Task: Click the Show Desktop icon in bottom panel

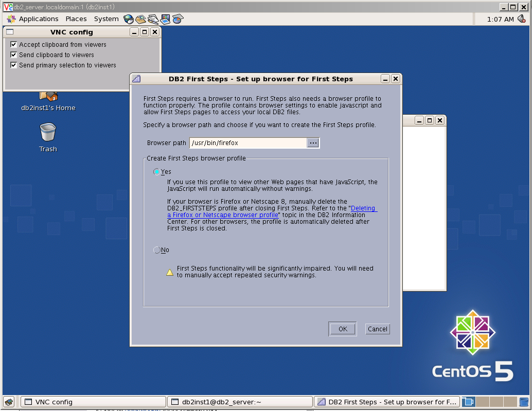Action: coord(9,402)
